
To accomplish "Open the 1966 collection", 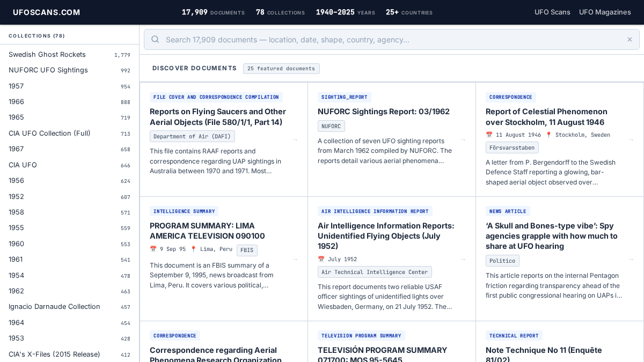I will [69, 102].
